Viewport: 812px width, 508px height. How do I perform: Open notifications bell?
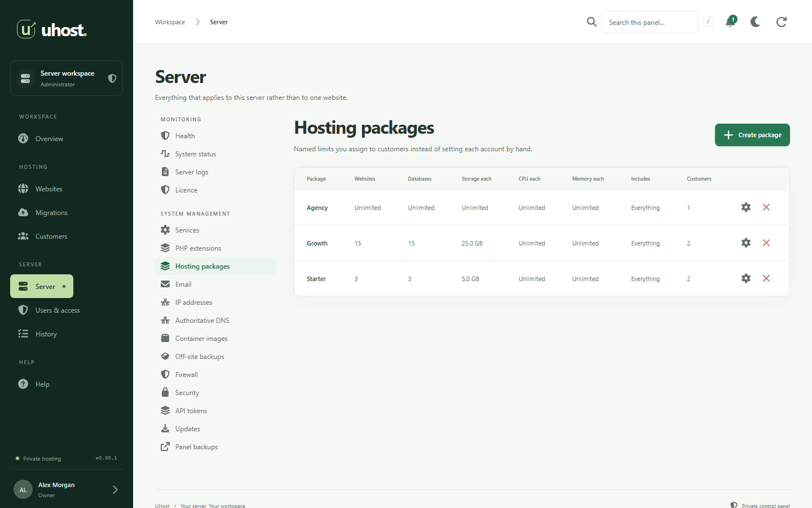[x=730, y=22]
